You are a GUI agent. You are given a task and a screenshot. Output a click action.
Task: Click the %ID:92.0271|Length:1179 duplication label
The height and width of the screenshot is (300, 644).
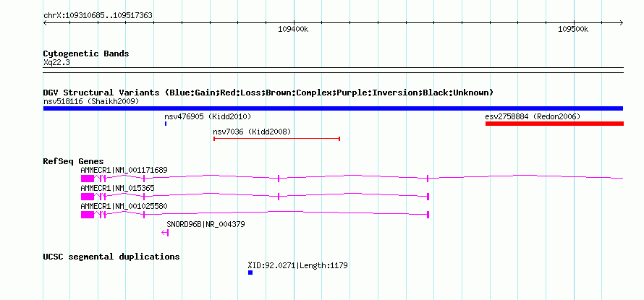pyautogui.click(x=298, y=265)
